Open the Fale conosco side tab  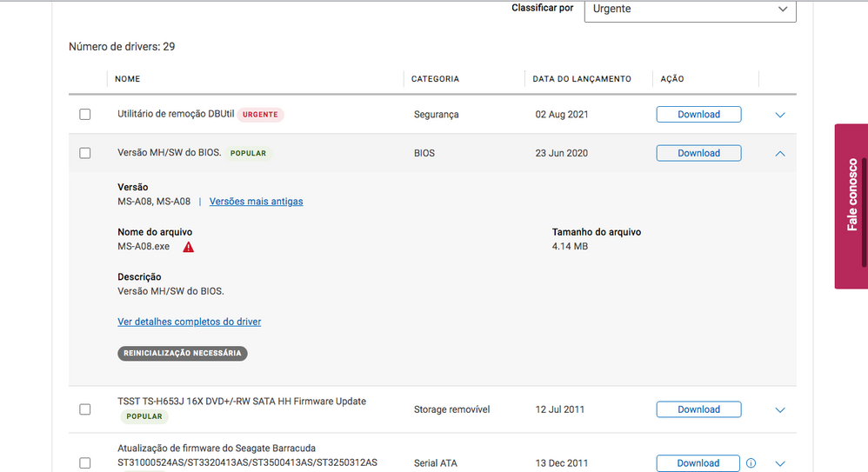pos(851,206)
